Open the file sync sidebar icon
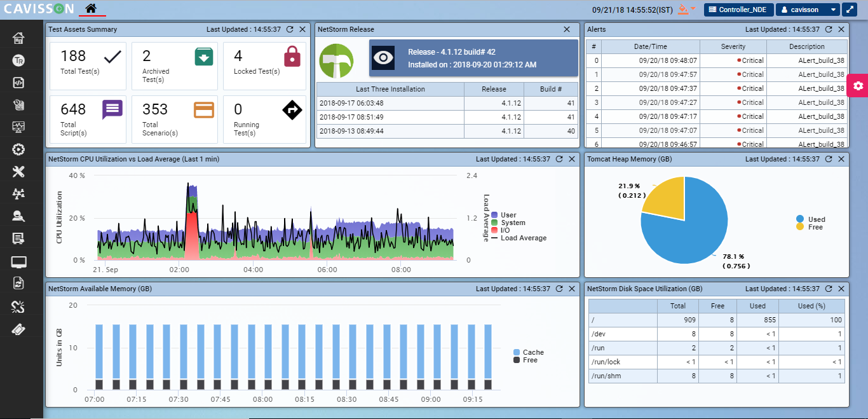This screenshot has height=419, width=868. (x=18, y=284)
